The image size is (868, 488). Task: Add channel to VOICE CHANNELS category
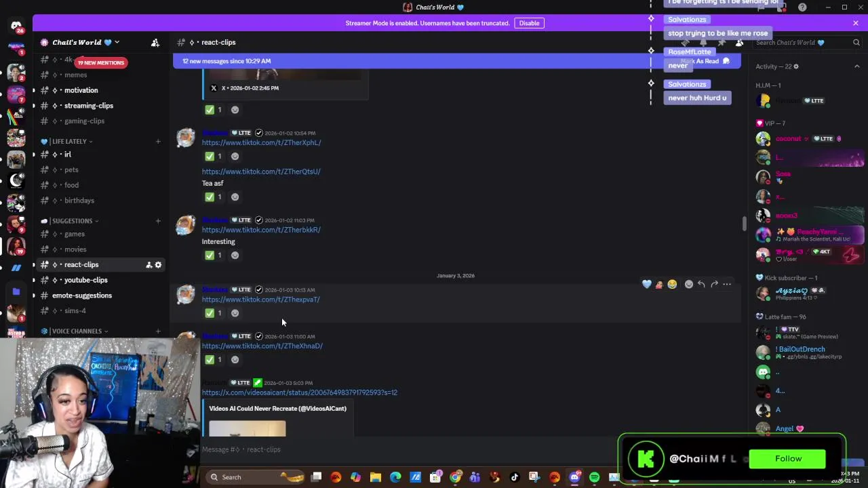pyautogui.click(x=158, y=331)
